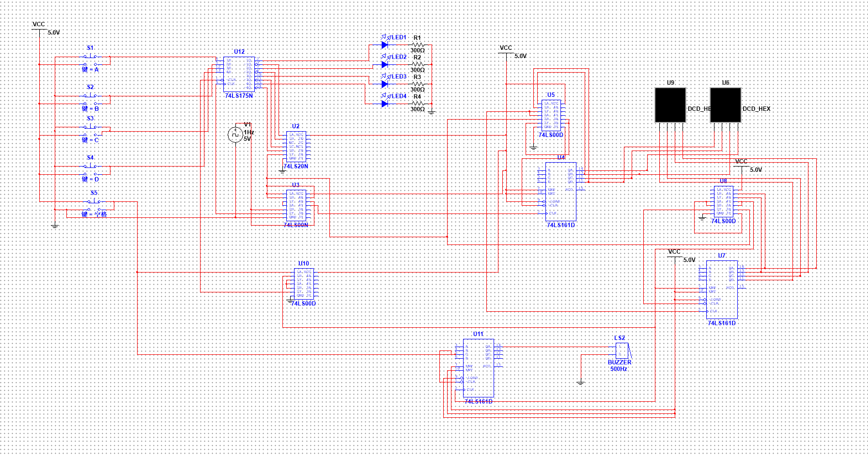Toggle switch S4 (key D)
This screenshot has width=868, height=455.
point(91,170)
